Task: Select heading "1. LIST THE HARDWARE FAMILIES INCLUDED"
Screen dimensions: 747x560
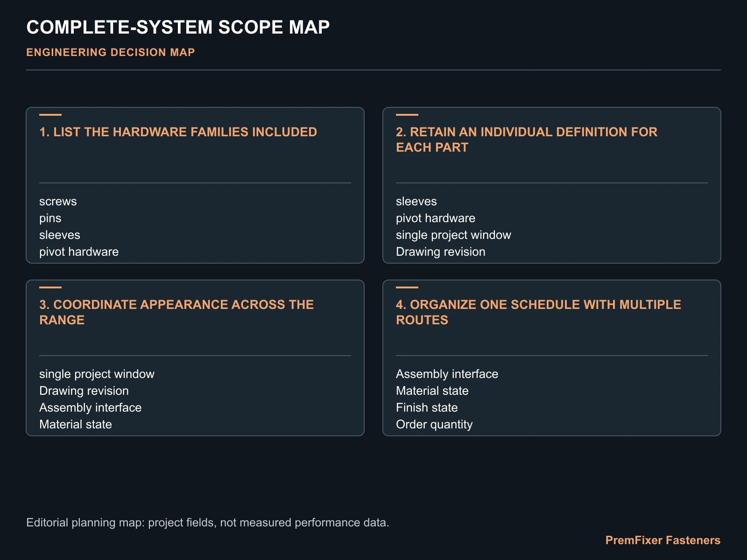Action: [x=178, y=132]
